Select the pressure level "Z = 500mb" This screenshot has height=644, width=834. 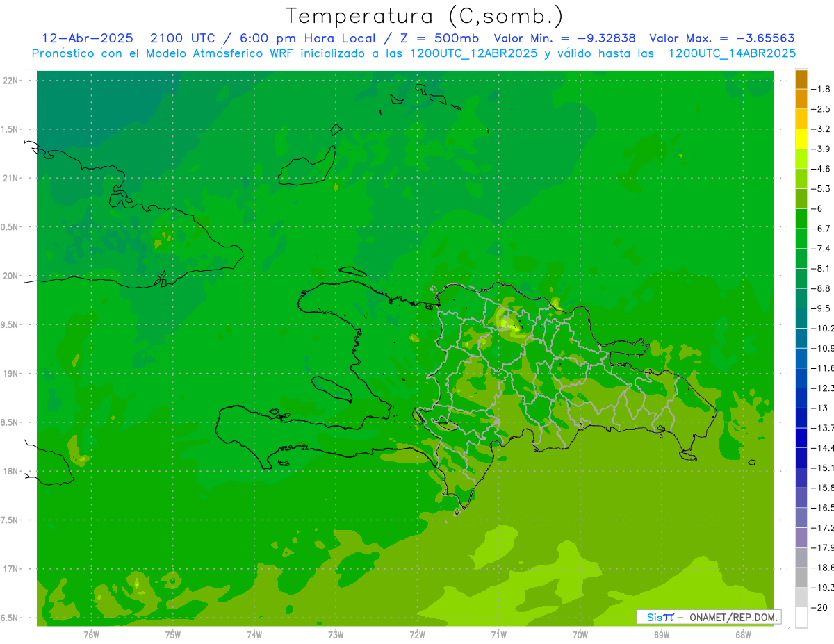440,38
